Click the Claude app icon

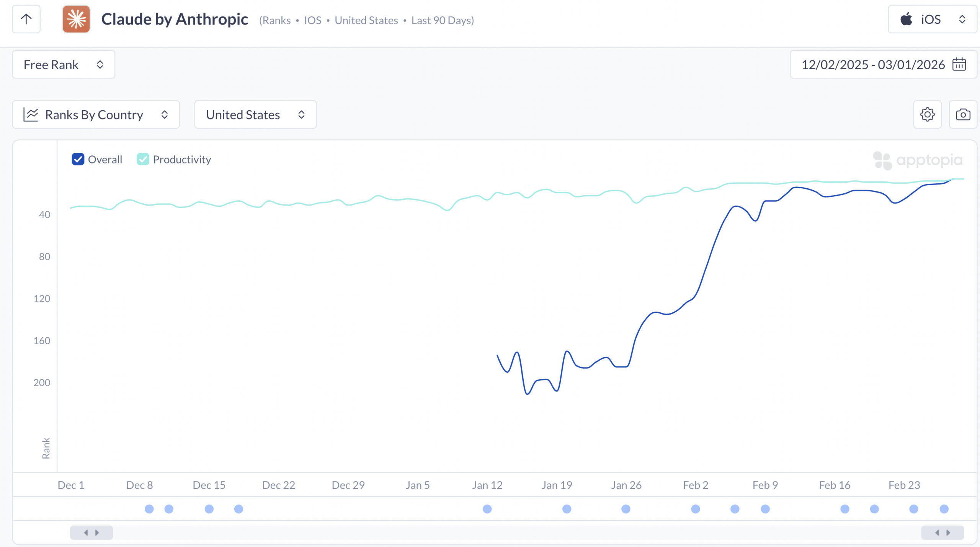[x=76, y=19]
